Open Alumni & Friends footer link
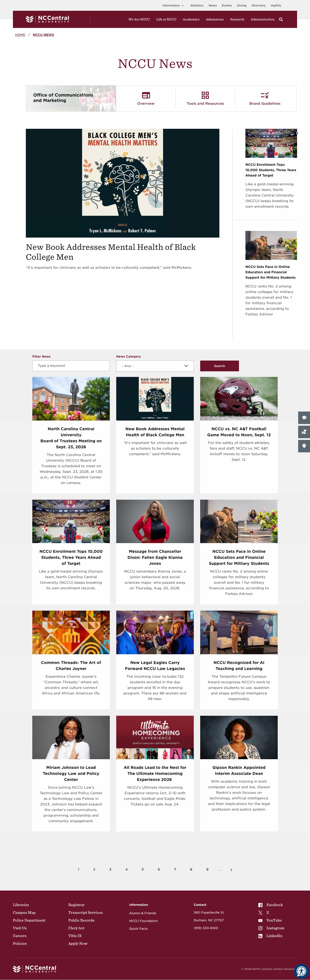 tap(143, 913)
